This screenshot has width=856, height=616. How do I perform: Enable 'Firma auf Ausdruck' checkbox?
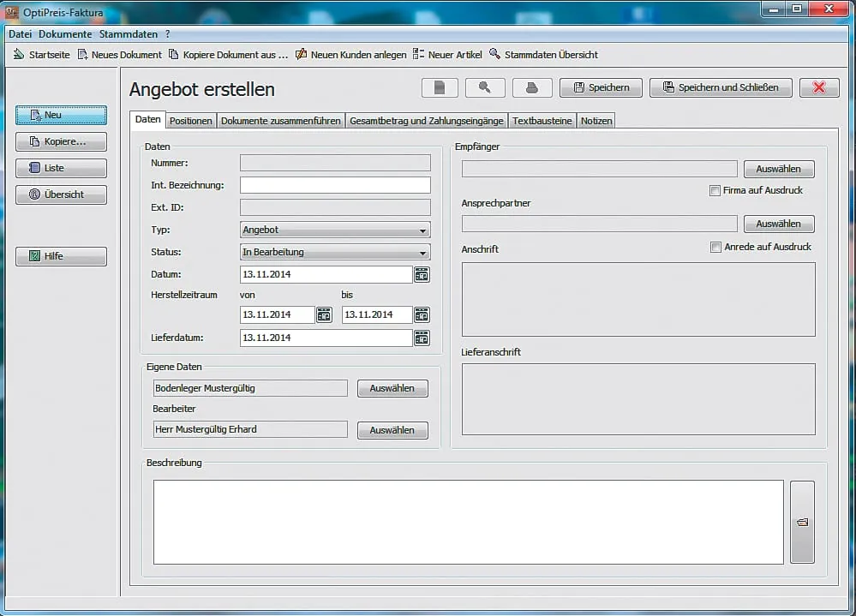pos(715,191)
